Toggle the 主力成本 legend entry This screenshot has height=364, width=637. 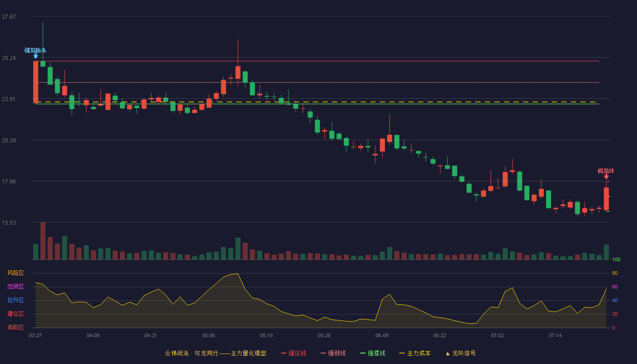pyautogui.click(x=415, y=353)
